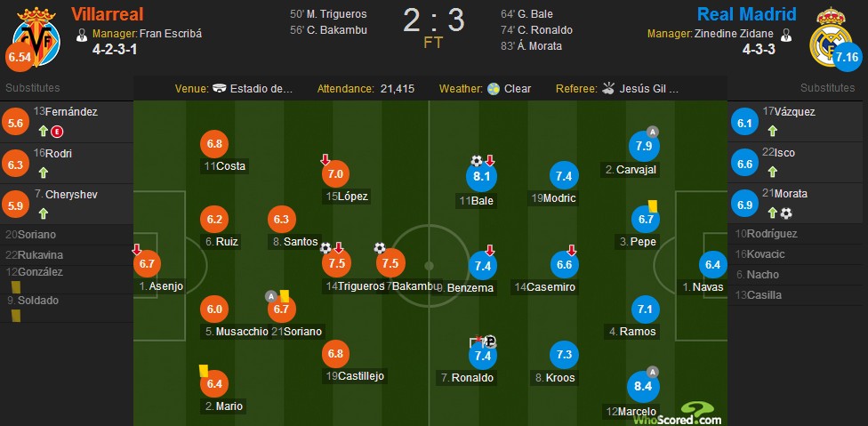
Task: Click the substitution arrow under Vázquez
Action: pos(772,131)
